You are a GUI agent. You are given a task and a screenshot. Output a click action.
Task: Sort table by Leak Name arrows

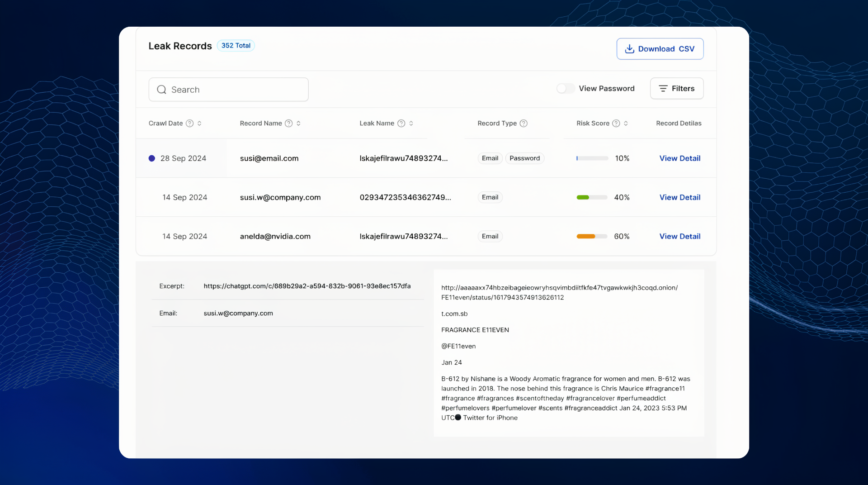411,124
